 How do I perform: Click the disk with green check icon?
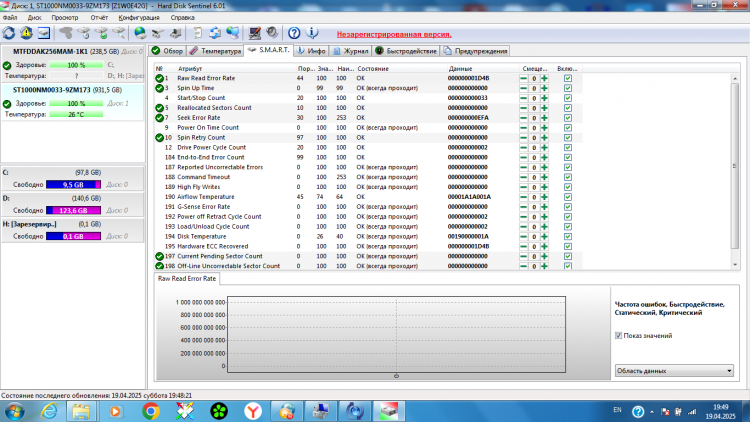[x=101, y=33]
